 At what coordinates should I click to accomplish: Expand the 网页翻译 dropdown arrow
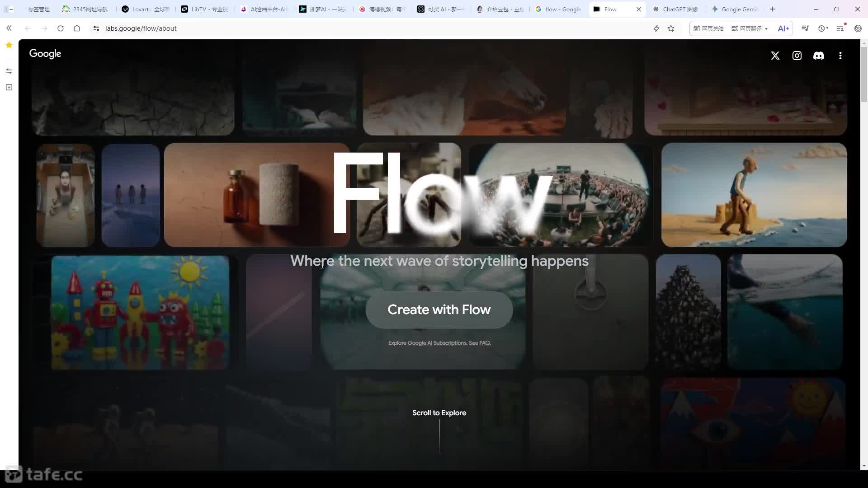pos(766,29)
